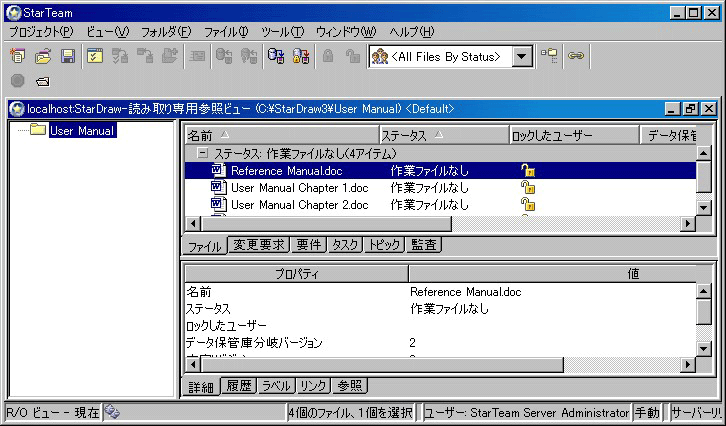Viewport: 726px width, 426px height.
Task: Click the view properties checklist window icon
Action: 95,56
